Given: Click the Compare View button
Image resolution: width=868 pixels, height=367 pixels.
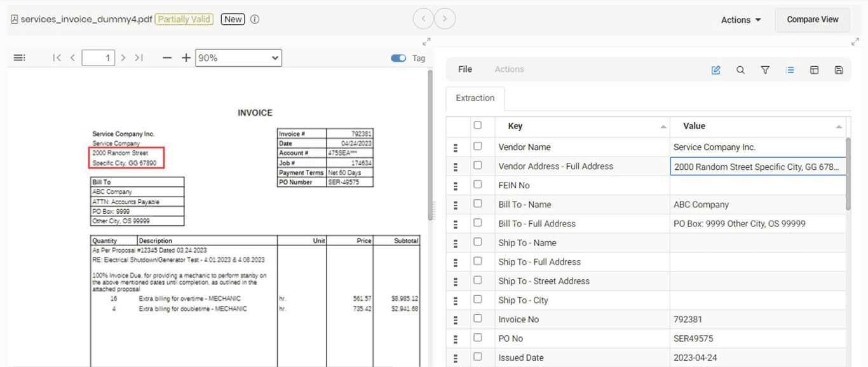Looking at the screenshot, I should 813,20.
